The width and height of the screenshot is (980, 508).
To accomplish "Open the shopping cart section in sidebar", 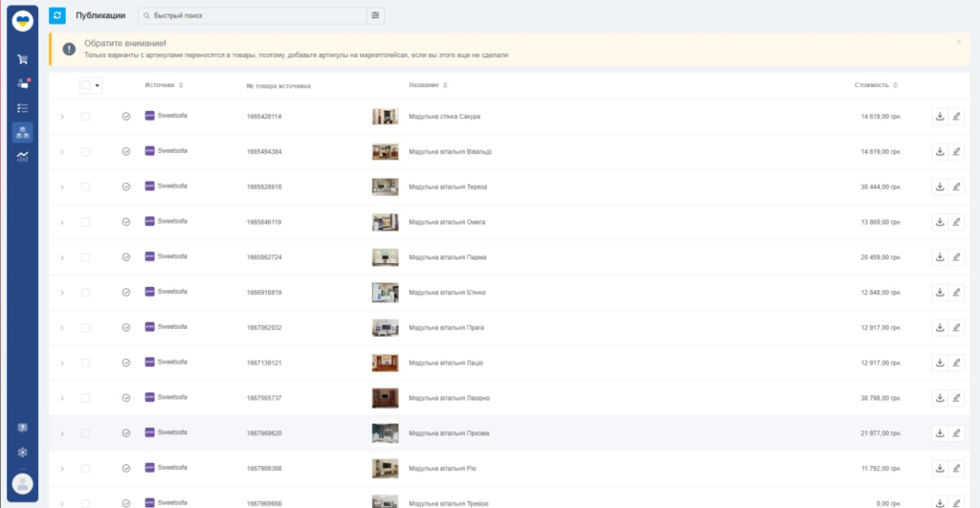I will (22, 59).
